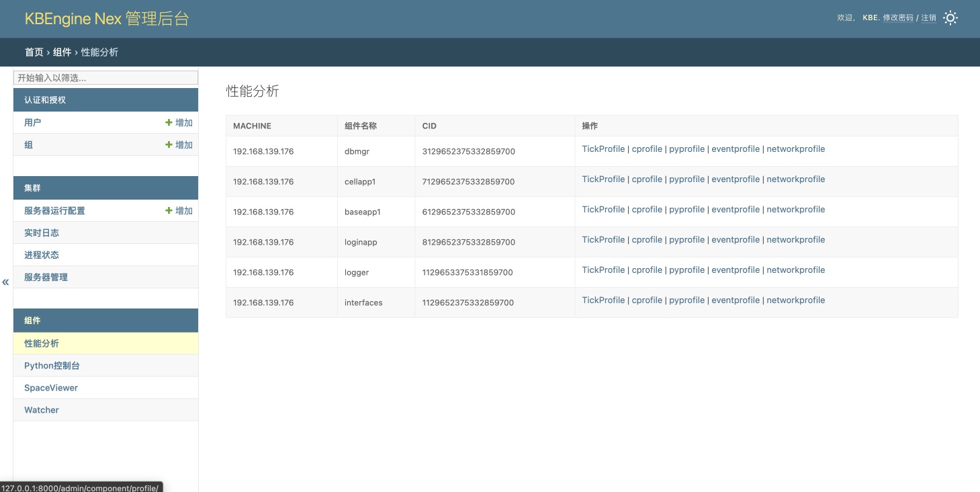Open cprofile for cellapp1 component
This screenshot has height=492, width=980.
click(x=647, y=179)
